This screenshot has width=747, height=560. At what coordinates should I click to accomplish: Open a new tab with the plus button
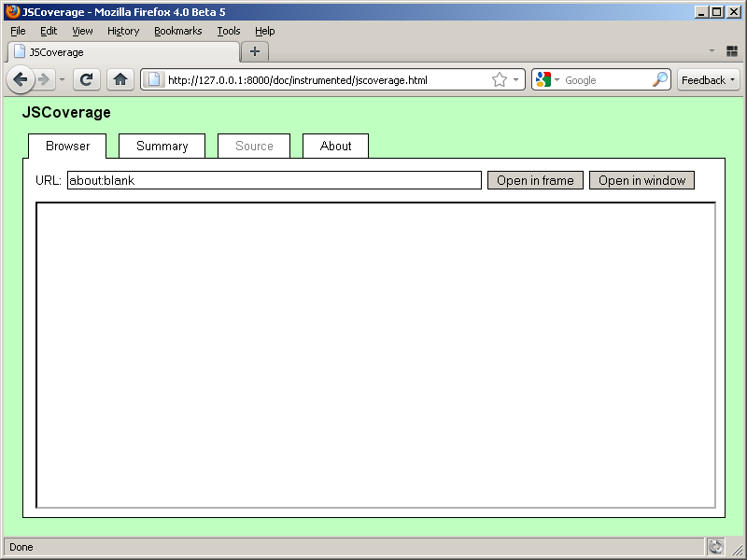[x=255, y=51]
